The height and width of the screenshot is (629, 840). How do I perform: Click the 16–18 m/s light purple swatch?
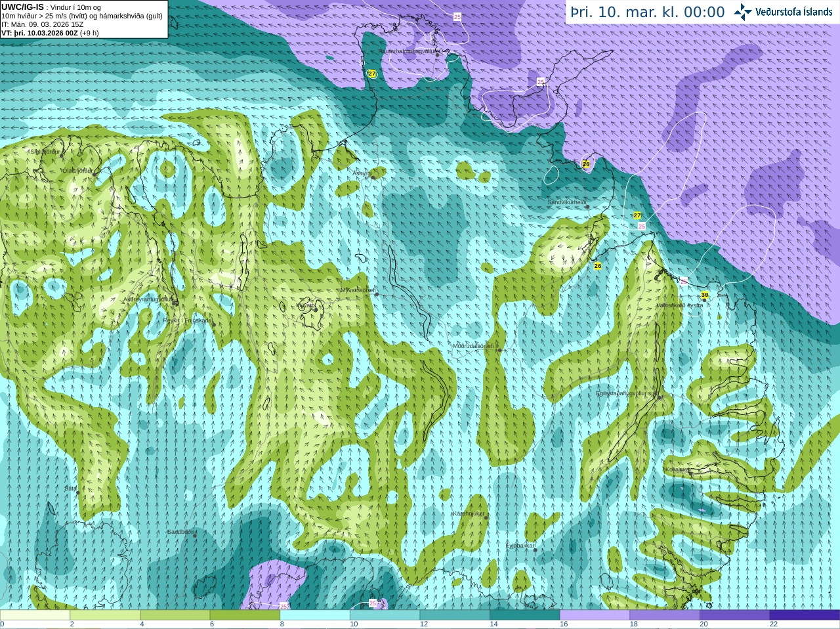(x=595, y=615)
